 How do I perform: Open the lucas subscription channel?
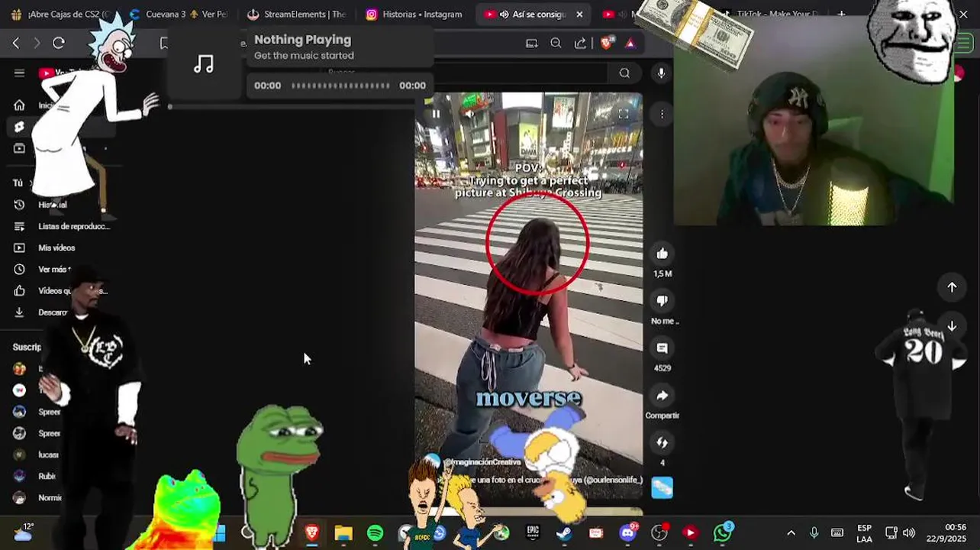pyautogui.click(x=38, y=455)
